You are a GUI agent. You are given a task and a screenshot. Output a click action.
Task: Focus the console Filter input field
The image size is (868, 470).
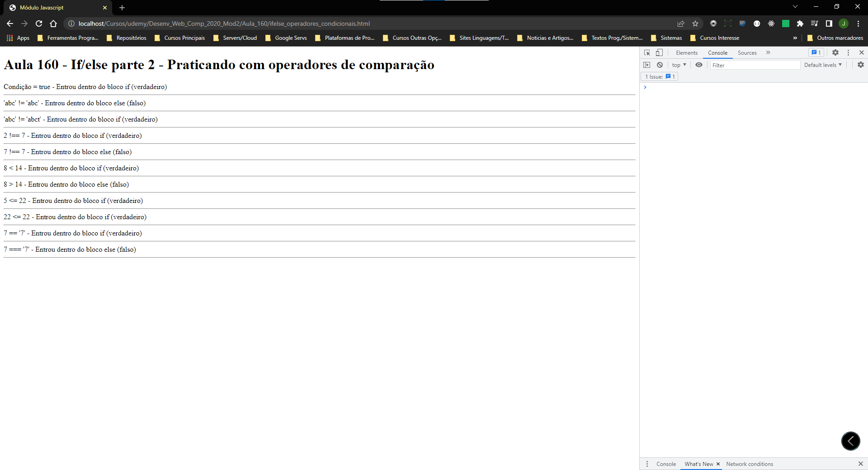click(755, 65)
